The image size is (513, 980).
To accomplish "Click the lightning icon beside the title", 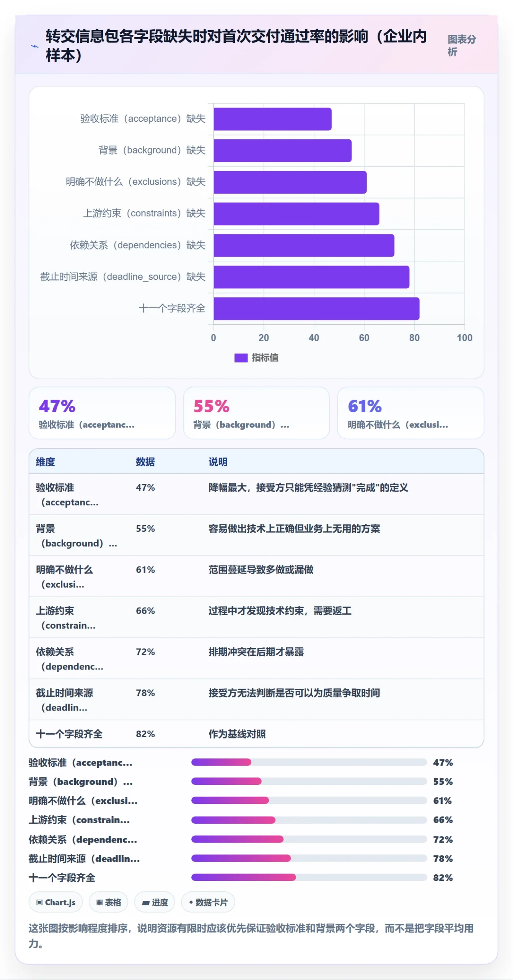I will [x=34, y=46].
